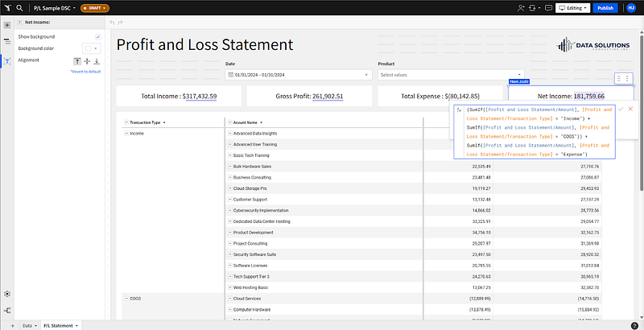Open the Product select values dropdown
The image size is (644, 330).
(451, 75)
